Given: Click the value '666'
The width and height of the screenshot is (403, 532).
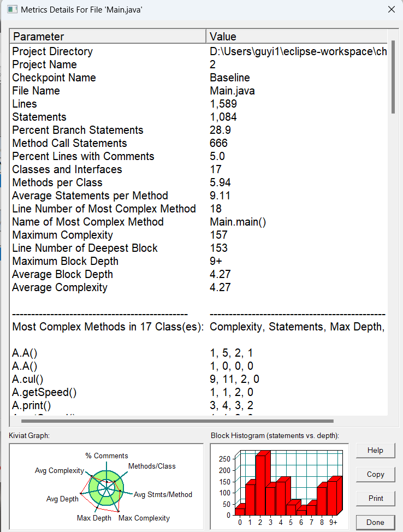Looking at the screenshot, I should [218, 143].
